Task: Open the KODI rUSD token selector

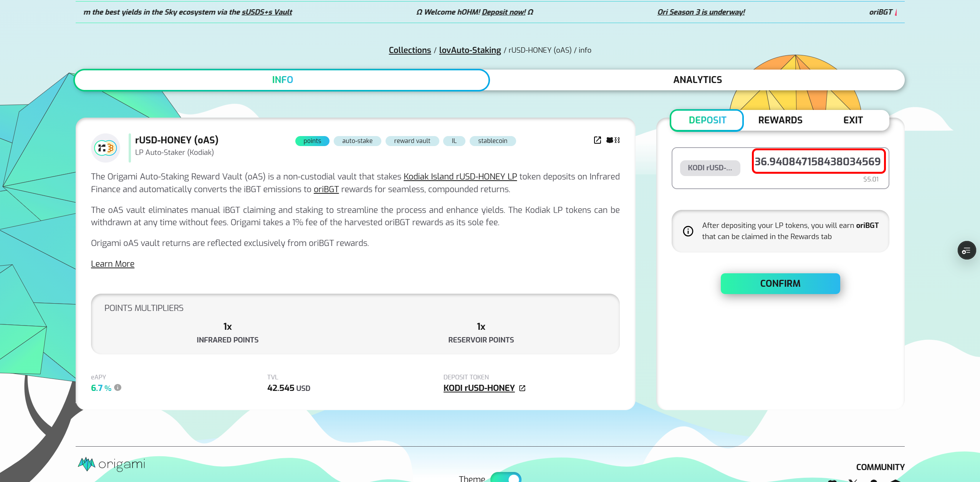Action: pyautogui.click(x=710, y=168)
